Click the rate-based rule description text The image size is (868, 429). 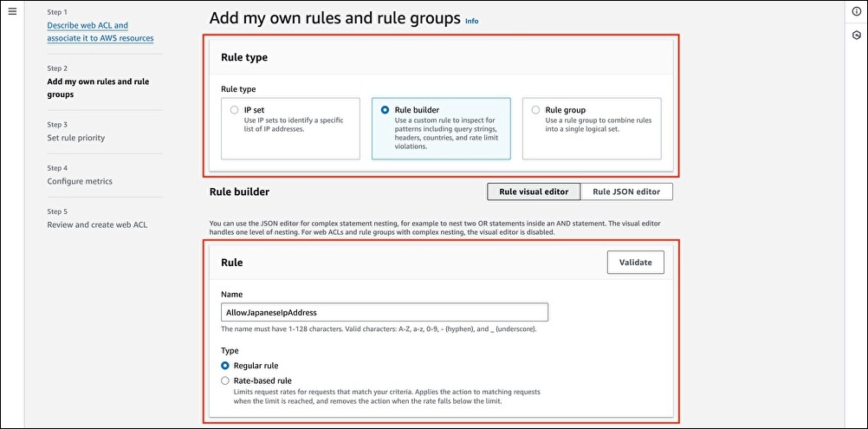pos(387,397)
